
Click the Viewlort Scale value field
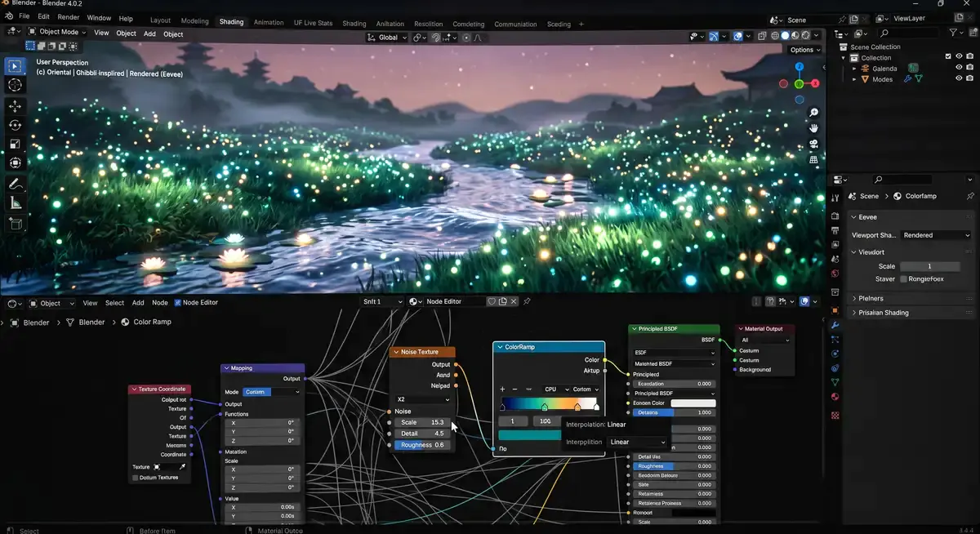coord(929,266)
